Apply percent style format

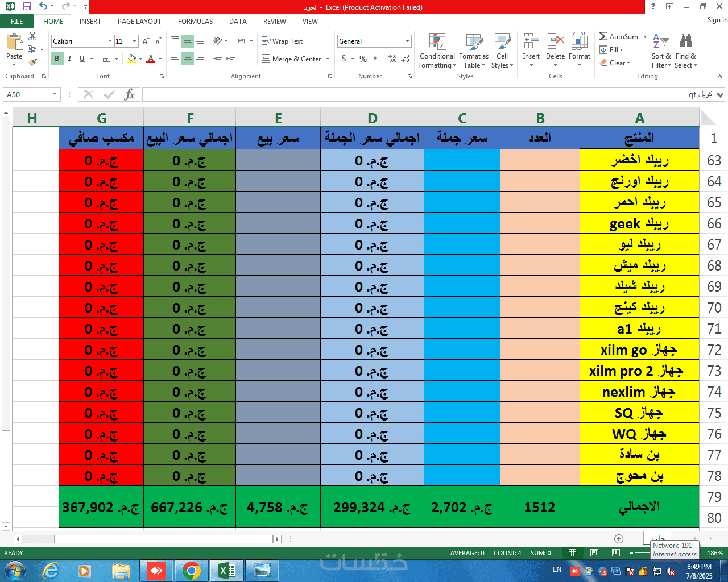pos(363,59)
